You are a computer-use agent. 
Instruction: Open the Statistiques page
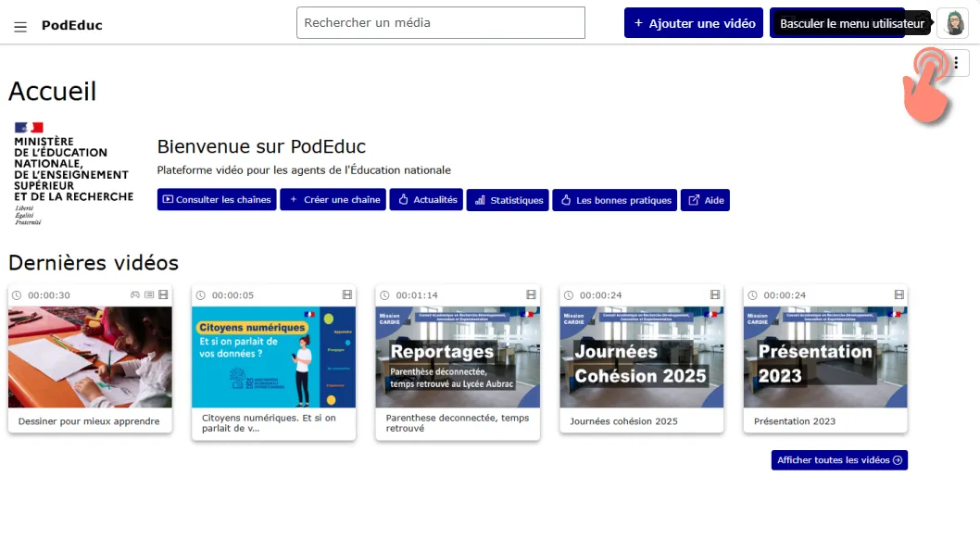[x=508, y=200]
